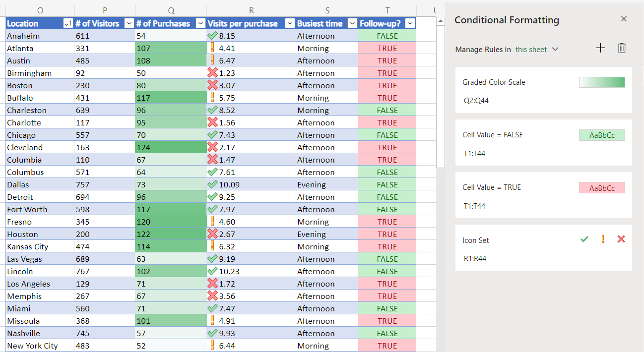Image resolution: width=644 pixels, height=352 pixels.
Task: Click the orange exclamation icon in Icon Set rule
Action: [x=602, y=239]
